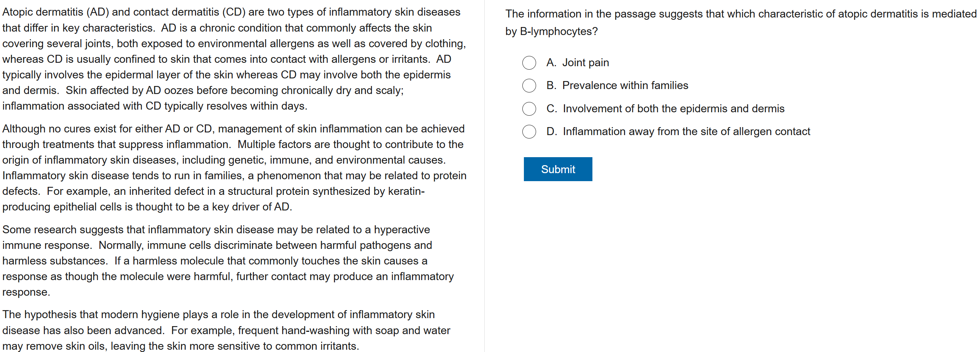Click the 'Joint pain' answer text
The height and width of the screenshot is (352, 980).
pyautogui.click(x=585, y=63)
